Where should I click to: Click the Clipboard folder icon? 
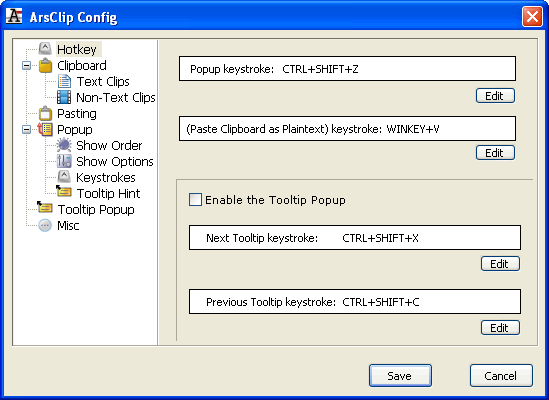click(x=45, y=65)
